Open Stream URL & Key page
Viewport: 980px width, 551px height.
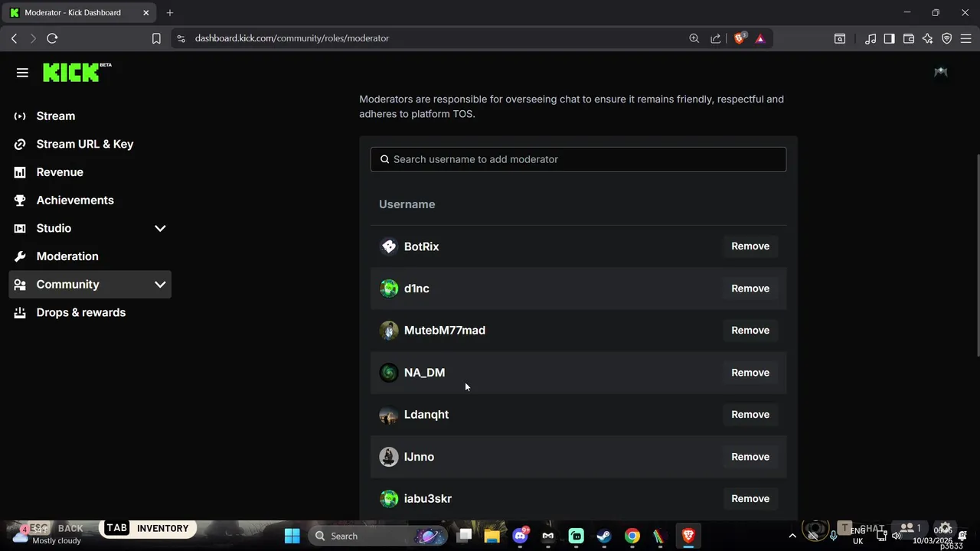(85, 144)
